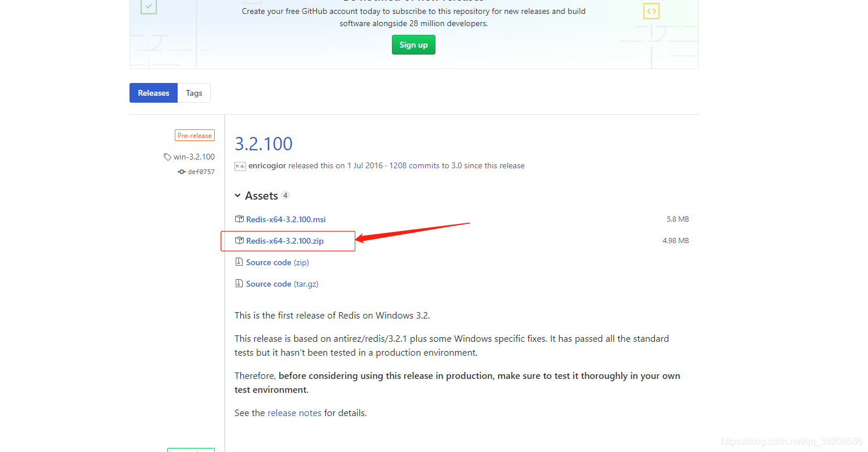Download Redis-x64-3.2.100.zip
Image resolution: width=868 pixels, height=452 pixels.
click(x=286, y=240)
